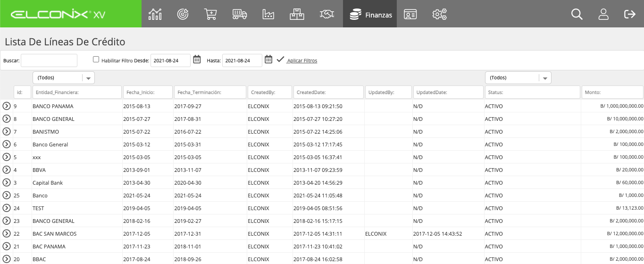Select the BANISTMO entity cell
Image resolution: width=644 pixels, height=264 pixels.
click(46, 132)
